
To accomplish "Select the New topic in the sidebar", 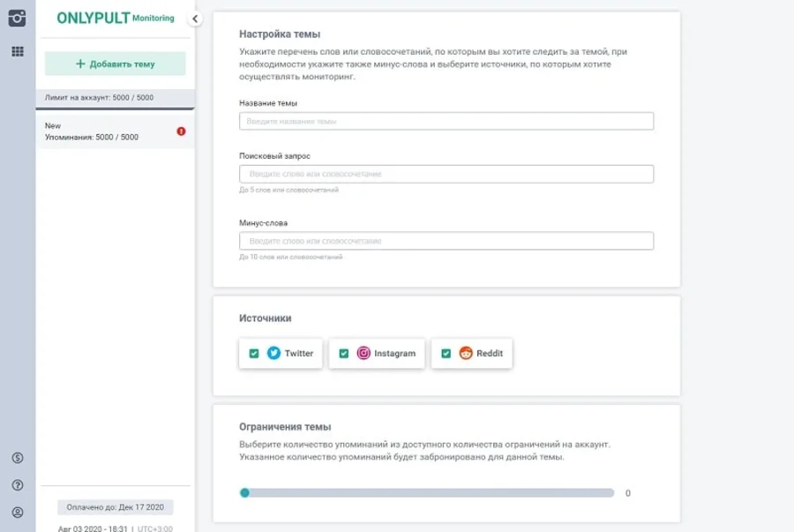I will [115, 131].
